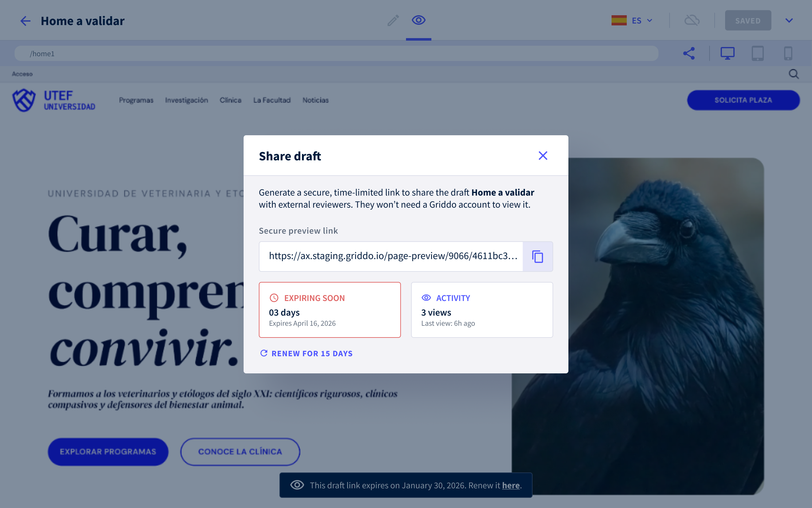Click RENEW FOR 15 DAYS
Screen dimensions: 812x508
point(306,353)
